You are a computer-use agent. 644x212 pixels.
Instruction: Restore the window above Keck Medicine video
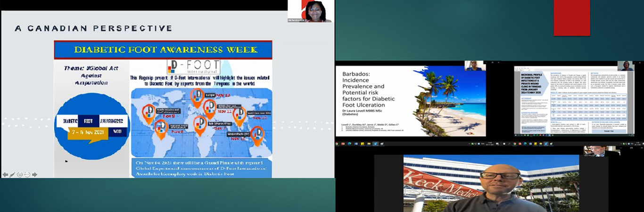coord(631,148)
